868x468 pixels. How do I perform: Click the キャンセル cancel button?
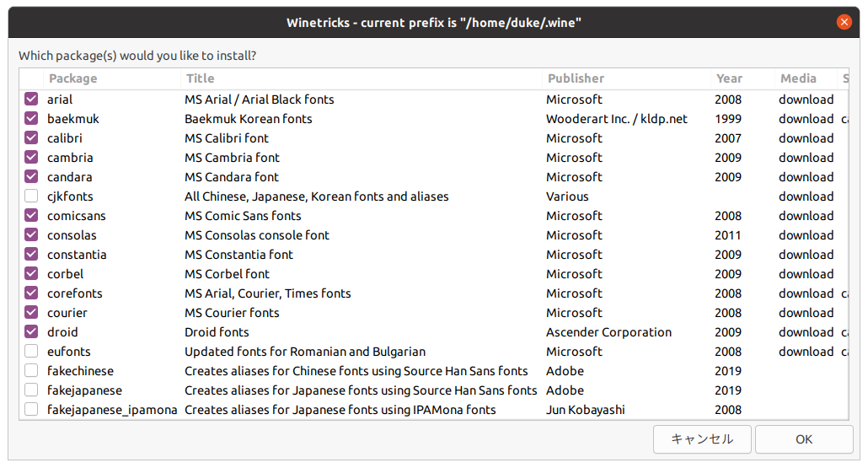702,439
